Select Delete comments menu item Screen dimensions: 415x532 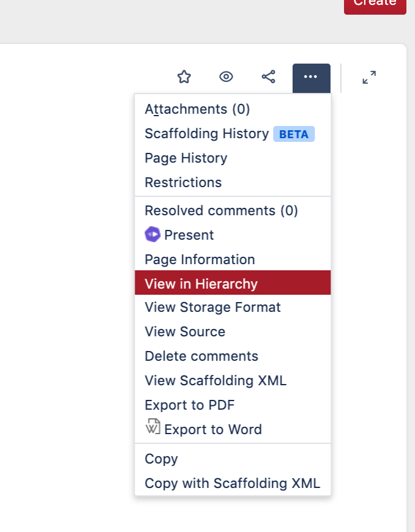coord(201,356)
